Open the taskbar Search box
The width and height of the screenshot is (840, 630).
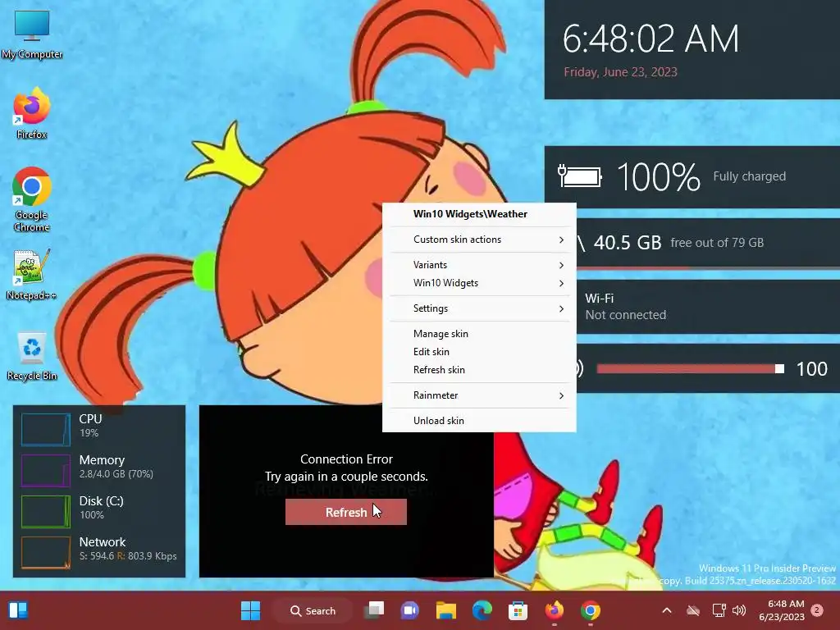(x=313, y=610)
